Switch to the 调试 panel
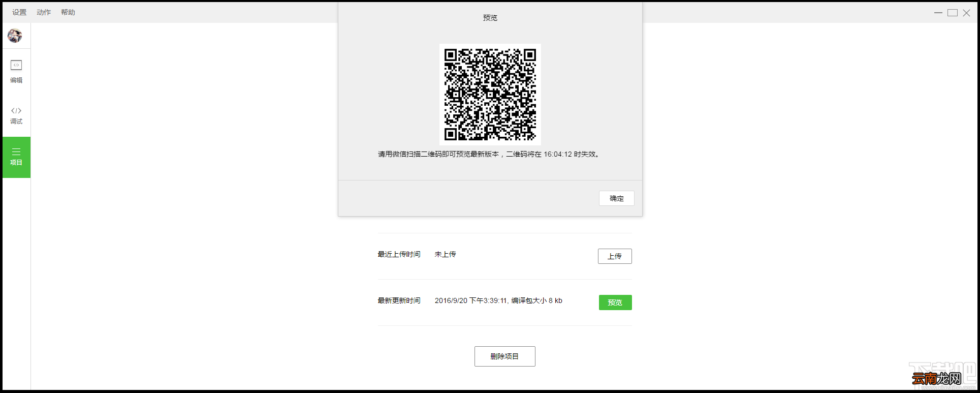 pyautogui.click(x=16, y=116)
